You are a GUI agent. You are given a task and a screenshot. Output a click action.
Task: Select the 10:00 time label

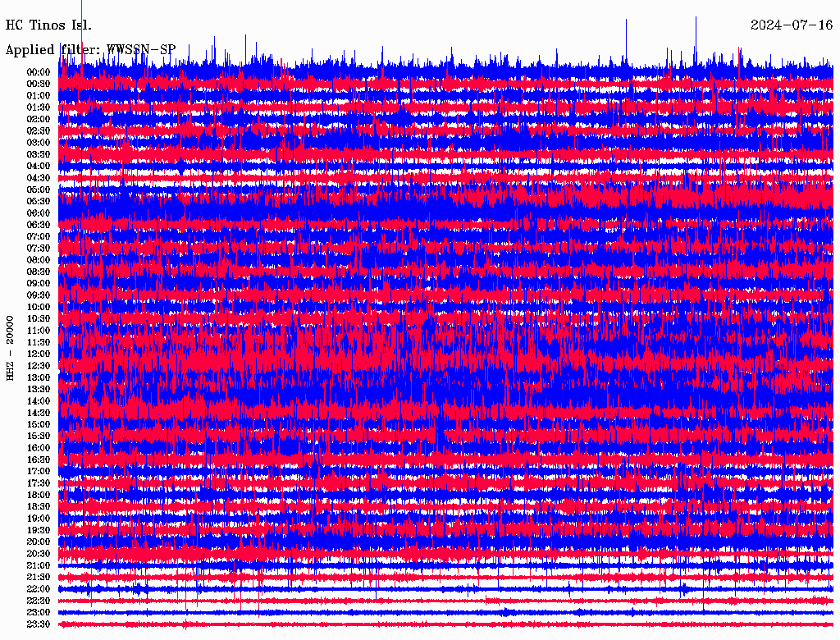pyautogui.click(x=39, y=307)
